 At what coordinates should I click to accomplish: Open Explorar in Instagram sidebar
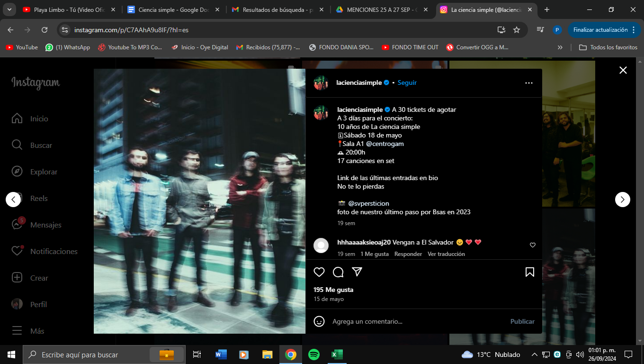[35, 172]
